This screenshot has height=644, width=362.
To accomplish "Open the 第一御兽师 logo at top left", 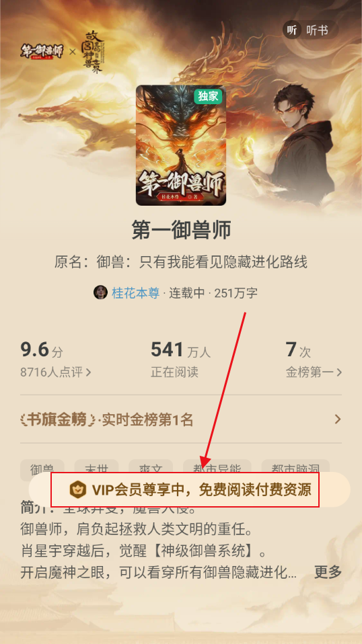I will (42, 52).
